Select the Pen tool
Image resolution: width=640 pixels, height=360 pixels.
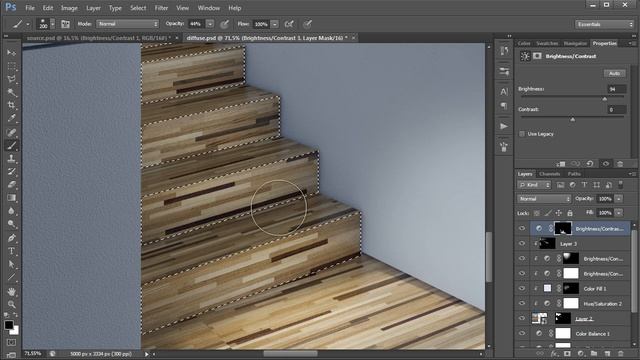point(11,238)
